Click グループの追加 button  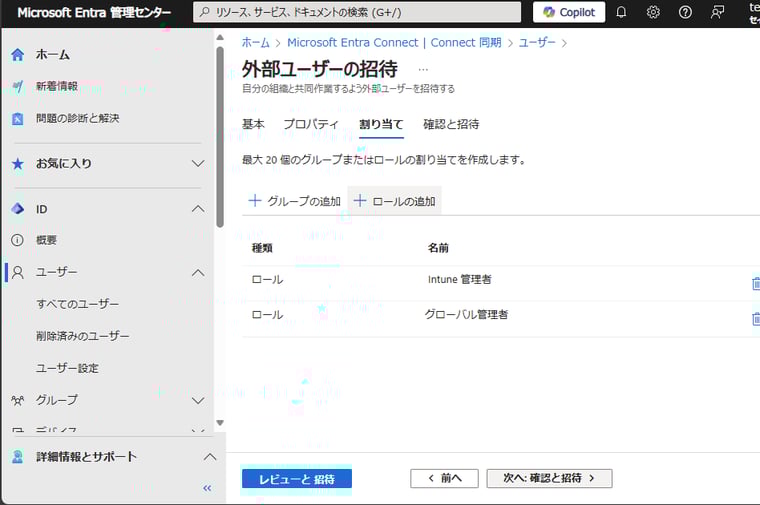coord(295,201)
